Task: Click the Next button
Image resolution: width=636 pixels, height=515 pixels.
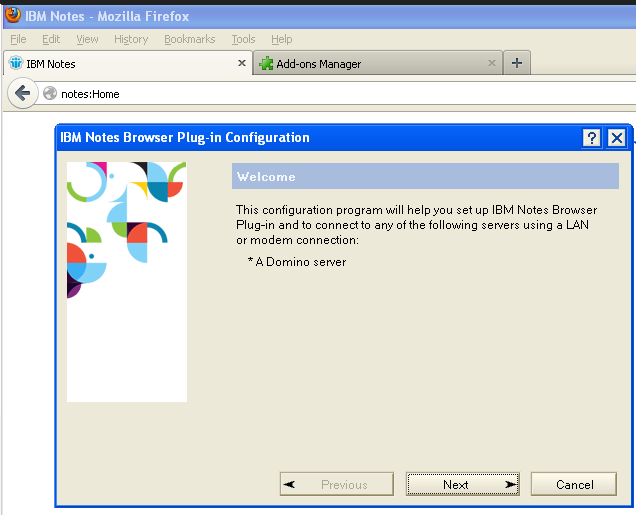Action: pyautogui.click(x=463, y=484)
